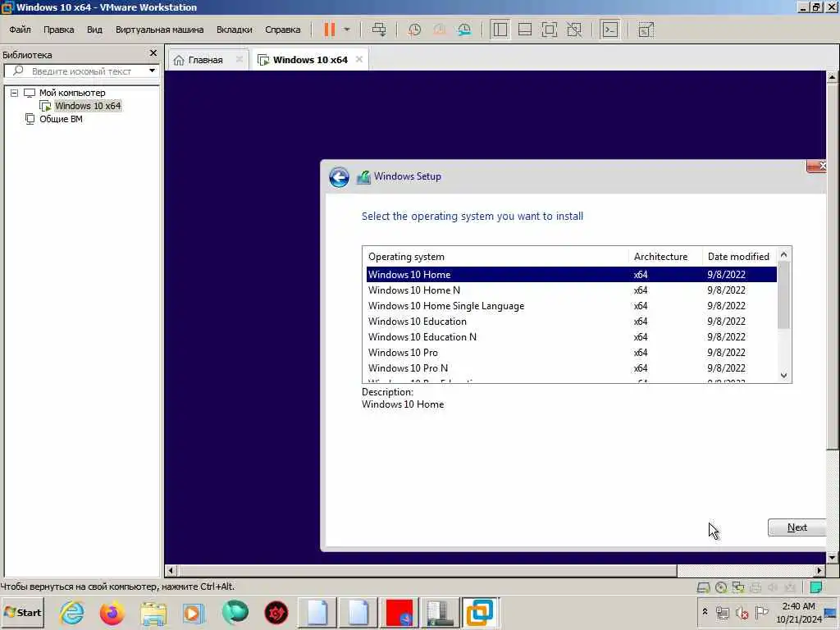
Task: Open the Вид menu
Action: (x=94, y=30)
